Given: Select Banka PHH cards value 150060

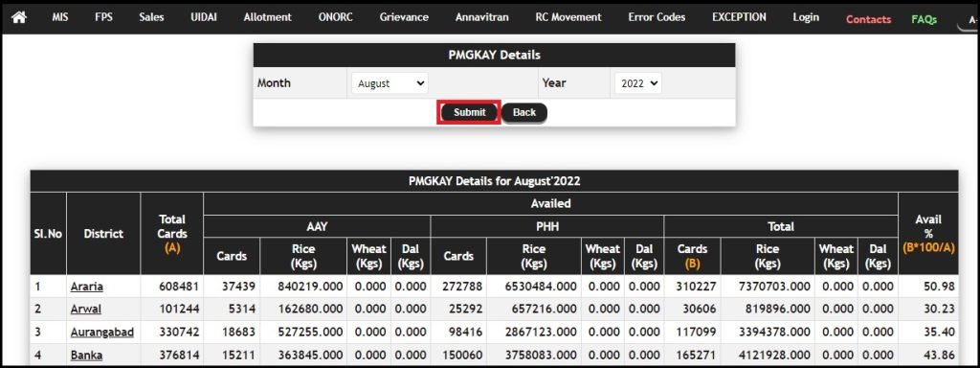Looking at the screenshot, I should [461, 356].
